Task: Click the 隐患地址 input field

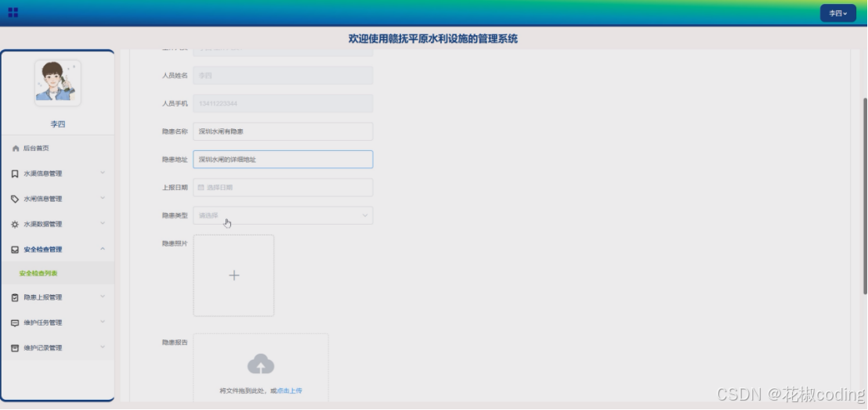Action: click(x=283, y=160)
